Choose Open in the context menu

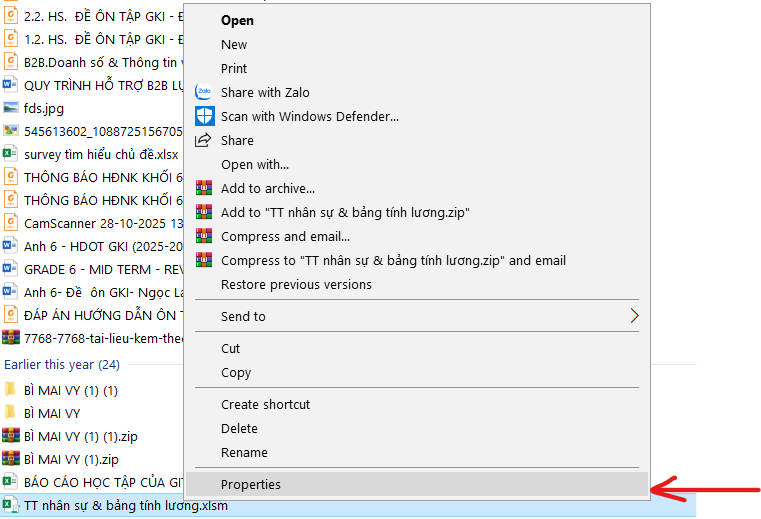(x=417, y=20)
